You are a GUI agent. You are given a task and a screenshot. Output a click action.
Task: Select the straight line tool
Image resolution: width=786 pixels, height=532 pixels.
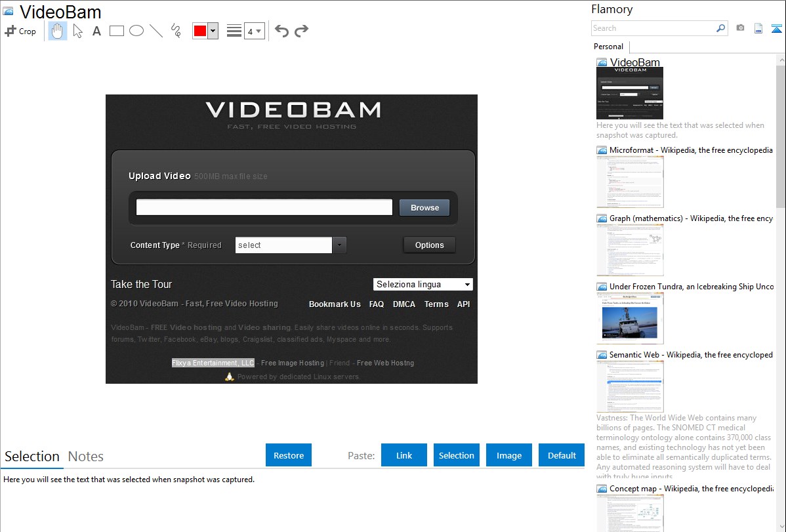156,31
